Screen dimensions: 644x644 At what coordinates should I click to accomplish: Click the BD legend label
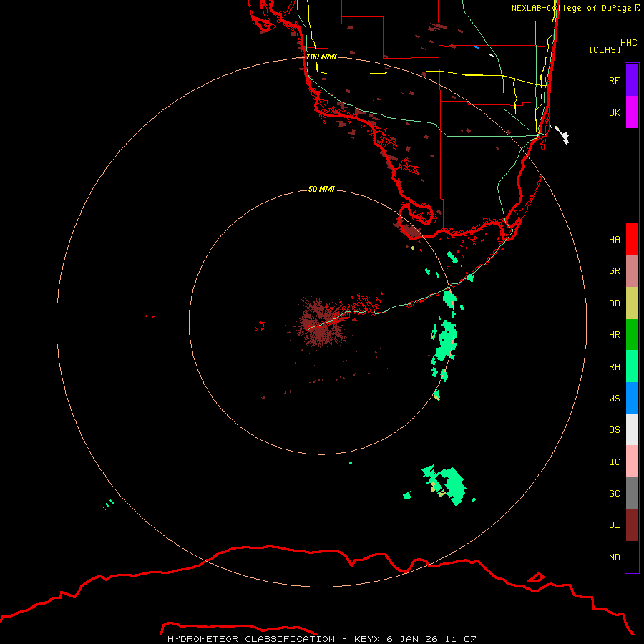click(614, 303)
